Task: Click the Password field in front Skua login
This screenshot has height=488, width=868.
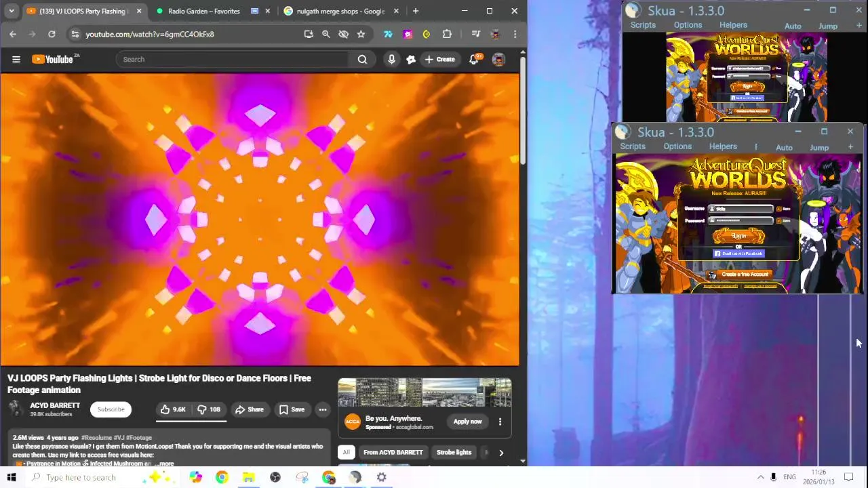Action: (741, 221)
